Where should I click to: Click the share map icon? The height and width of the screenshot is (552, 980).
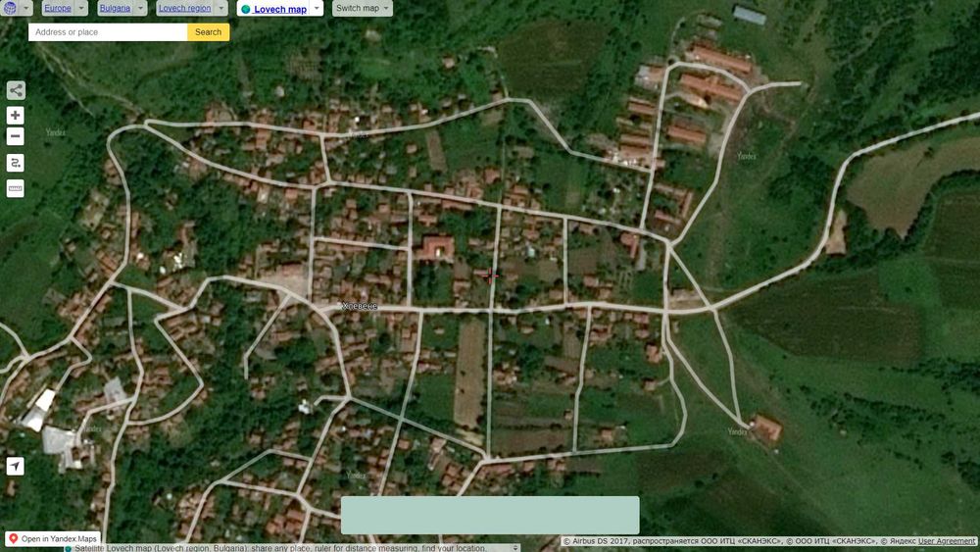(16, 90)
